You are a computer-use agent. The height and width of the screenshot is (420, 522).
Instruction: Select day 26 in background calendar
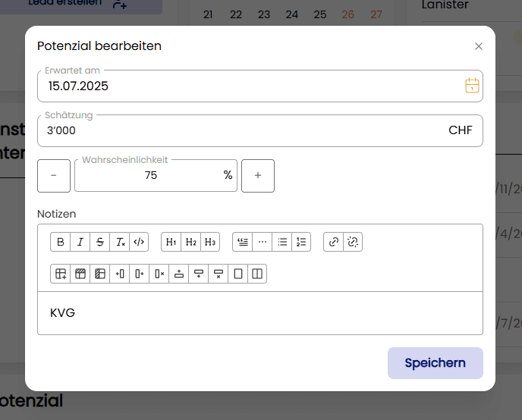click(x=348, y=14)
